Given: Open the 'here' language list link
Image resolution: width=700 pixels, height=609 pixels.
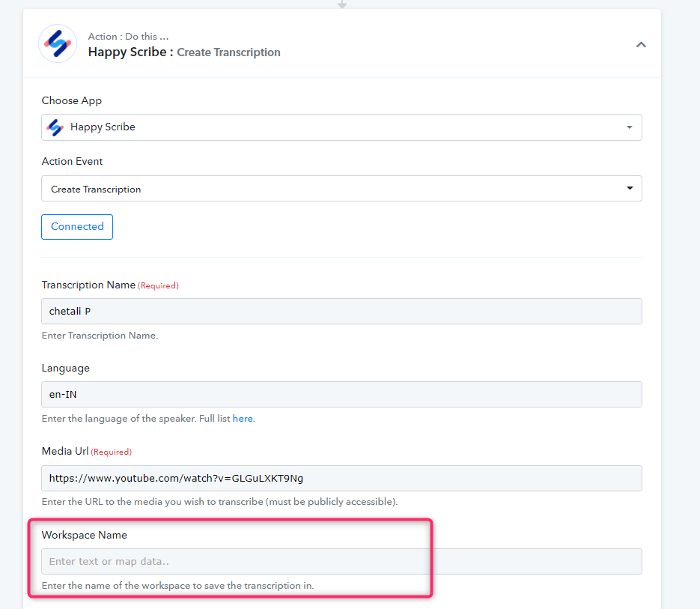Looking at the screenshot, I should click(x=243, y=419).
